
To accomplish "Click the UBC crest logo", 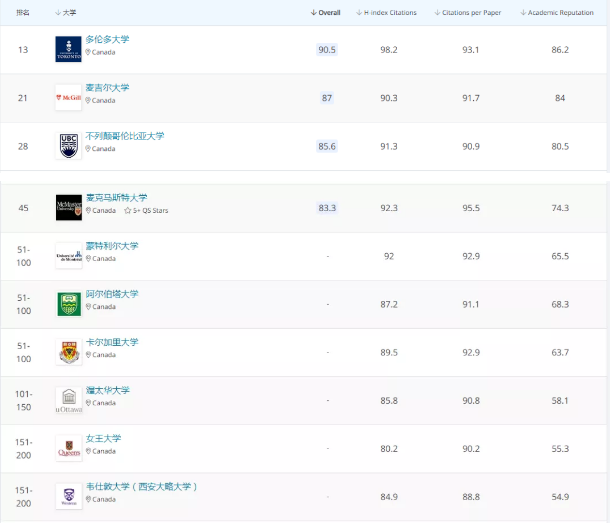I will (68, 146).
